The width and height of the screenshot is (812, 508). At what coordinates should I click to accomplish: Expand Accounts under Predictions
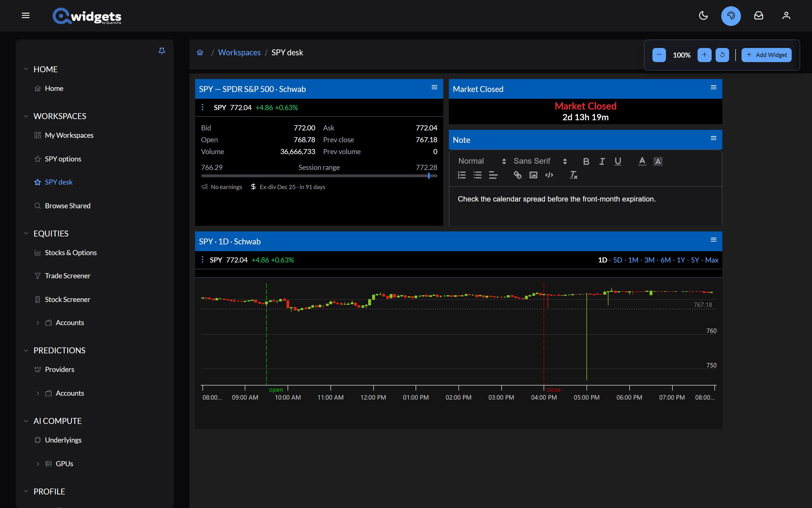tap(37, 393)
